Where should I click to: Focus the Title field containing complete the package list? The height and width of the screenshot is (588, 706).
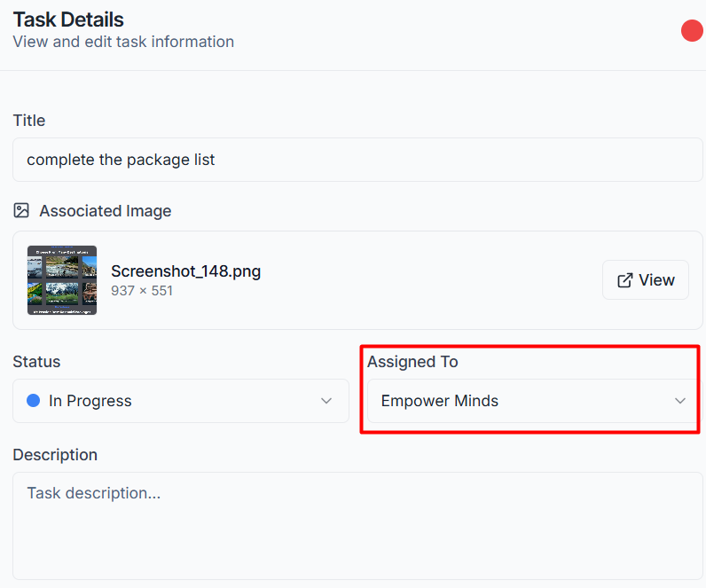pyautogui.click(x=357, y=160)
